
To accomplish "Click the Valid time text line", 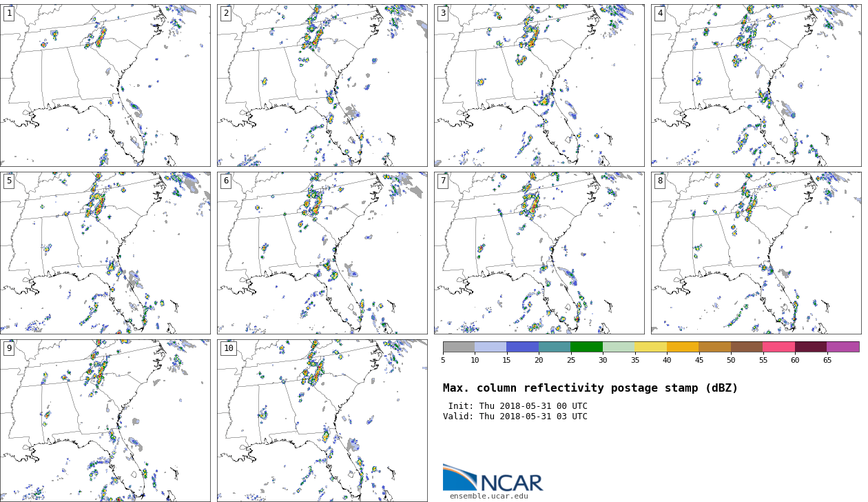I will 515,416.
